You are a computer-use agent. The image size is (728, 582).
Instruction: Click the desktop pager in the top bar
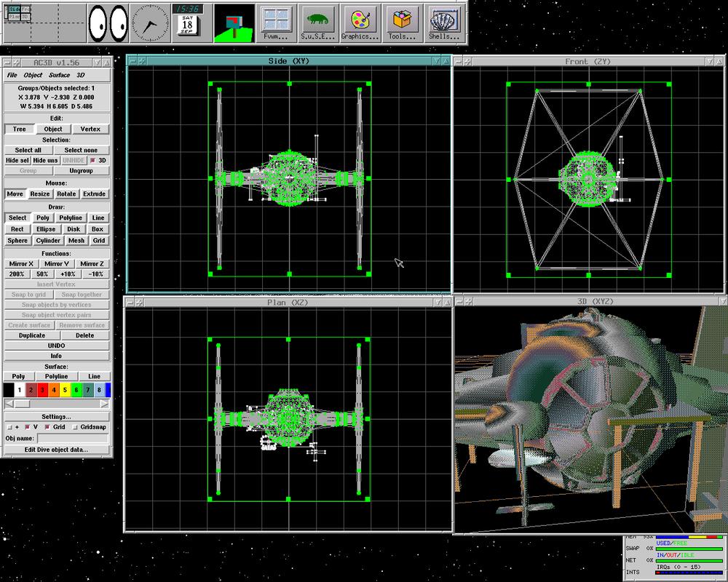44,23
